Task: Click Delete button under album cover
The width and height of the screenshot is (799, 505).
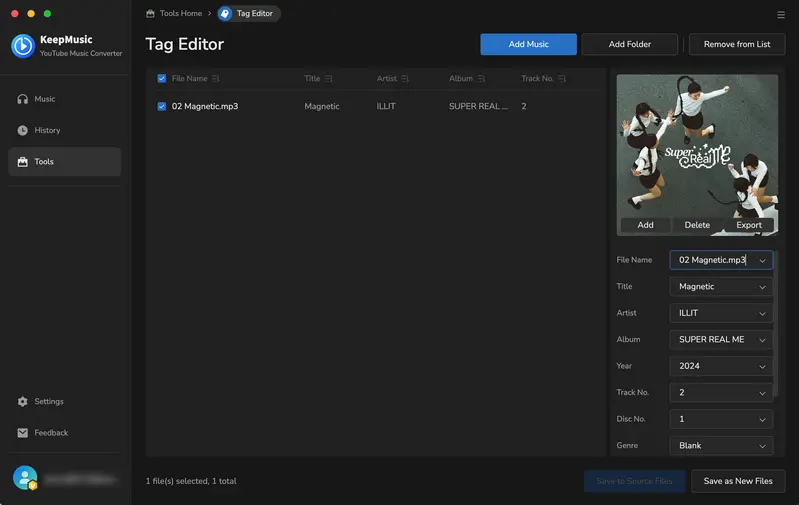Action: [x=697, y=225]
